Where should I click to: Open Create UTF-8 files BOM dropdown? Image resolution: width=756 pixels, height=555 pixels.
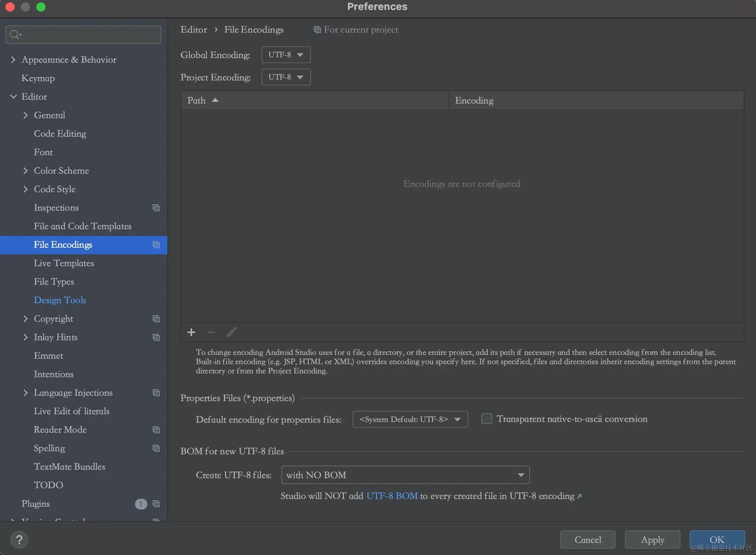coord(405,475)
